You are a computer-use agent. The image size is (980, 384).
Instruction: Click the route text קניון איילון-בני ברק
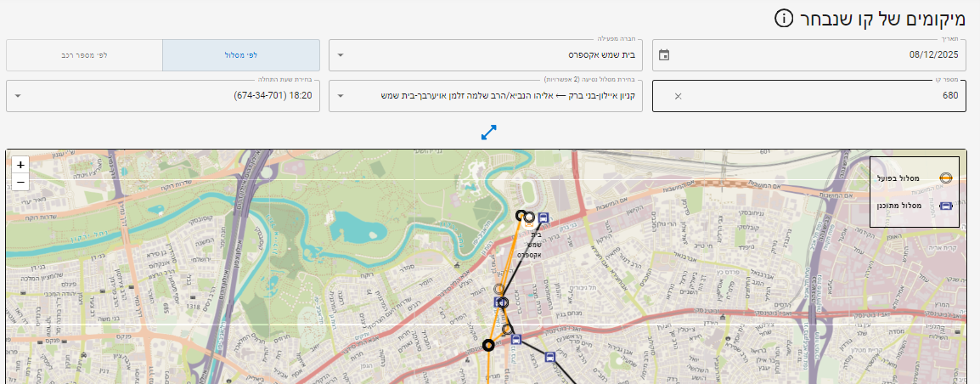coord(600,96)
